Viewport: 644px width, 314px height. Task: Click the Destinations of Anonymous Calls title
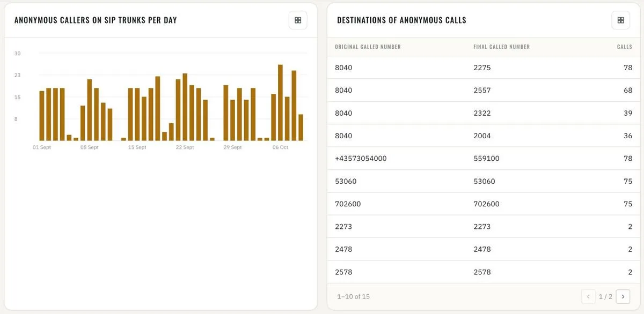click(401, 20)
